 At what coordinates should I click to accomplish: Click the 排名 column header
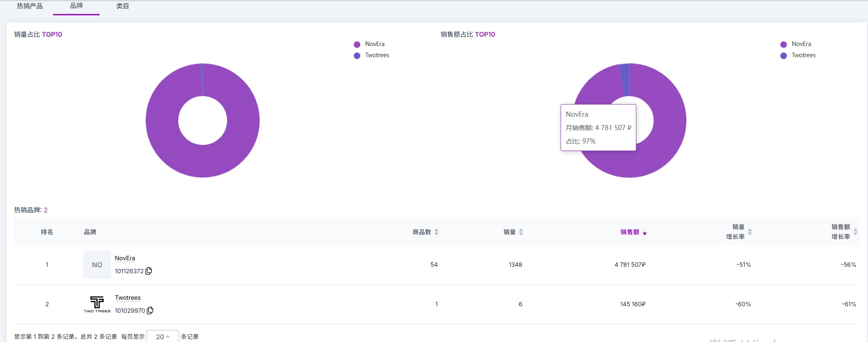point(47,232)
